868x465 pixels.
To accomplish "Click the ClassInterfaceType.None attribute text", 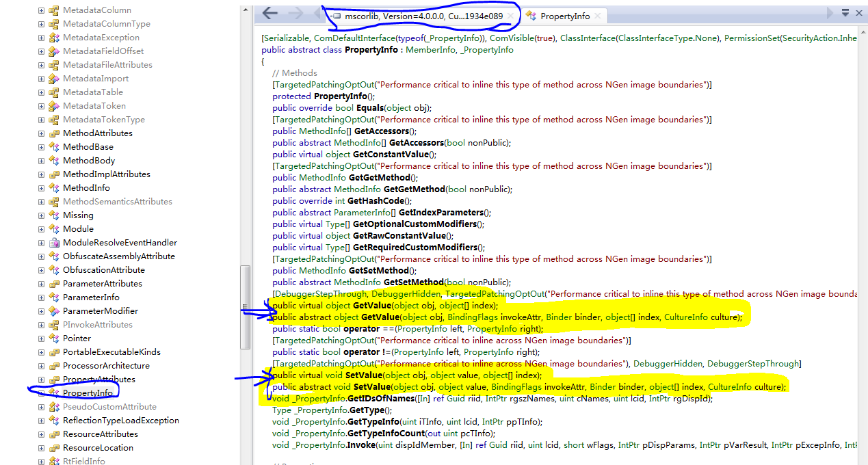I will click(669, 38).
